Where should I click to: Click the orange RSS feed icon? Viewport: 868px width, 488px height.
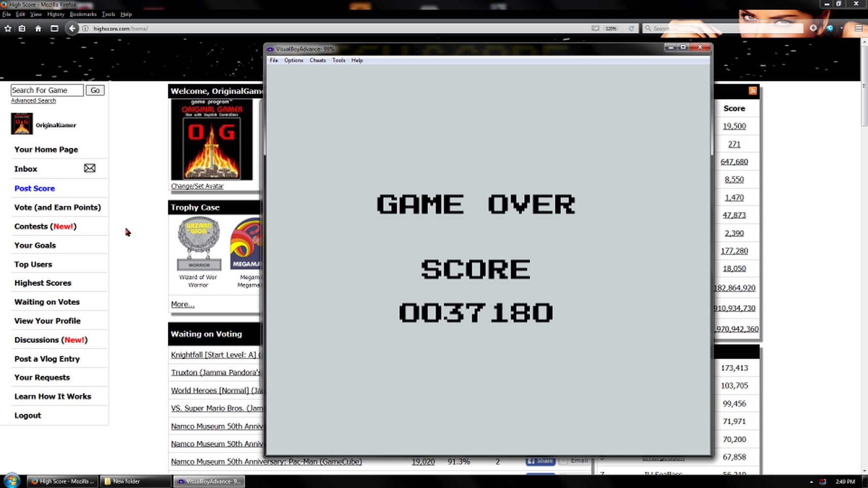pos(753,90)
